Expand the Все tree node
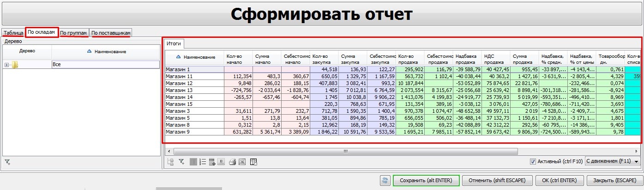 pyautogui.click(x=7, y=65)
